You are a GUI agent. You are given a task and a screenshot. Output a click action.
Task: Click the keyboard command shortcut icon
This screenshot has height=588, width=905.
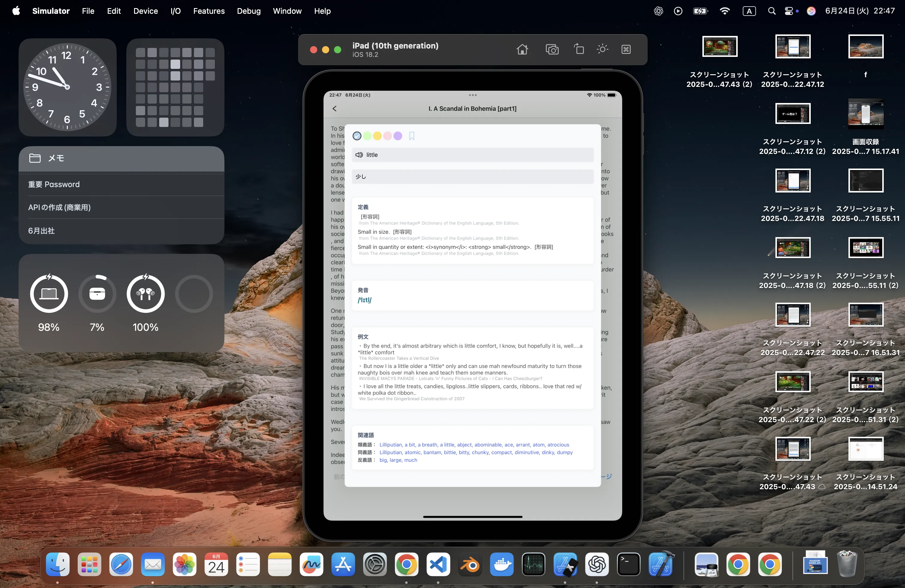tap(626, 49)
